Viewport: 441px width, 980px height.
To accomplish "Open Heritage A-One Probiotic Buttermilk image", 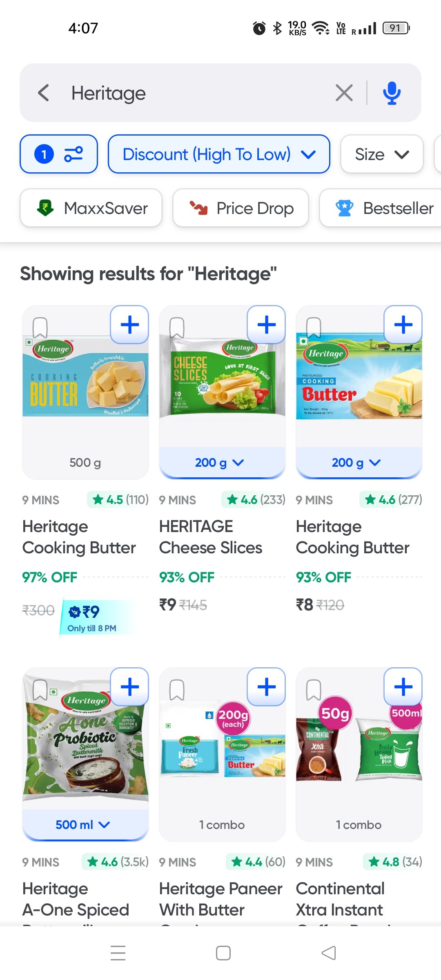I will (x=85, y=739).
